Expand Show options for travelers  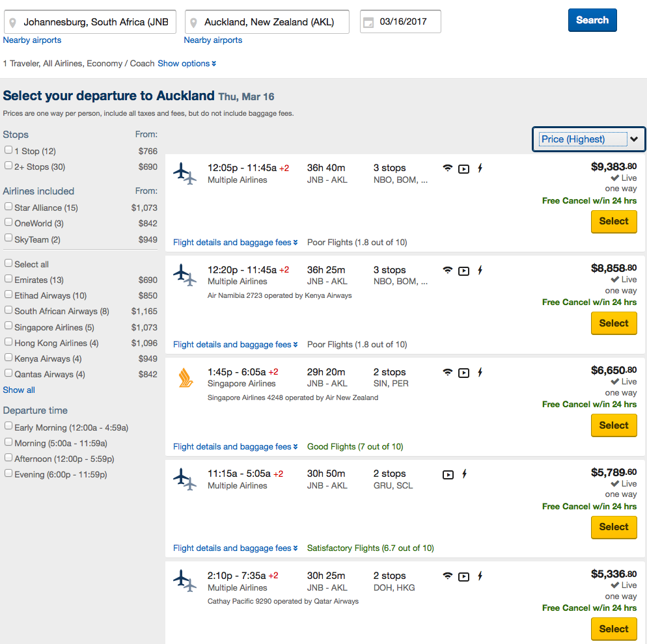[x=187, y=64]
